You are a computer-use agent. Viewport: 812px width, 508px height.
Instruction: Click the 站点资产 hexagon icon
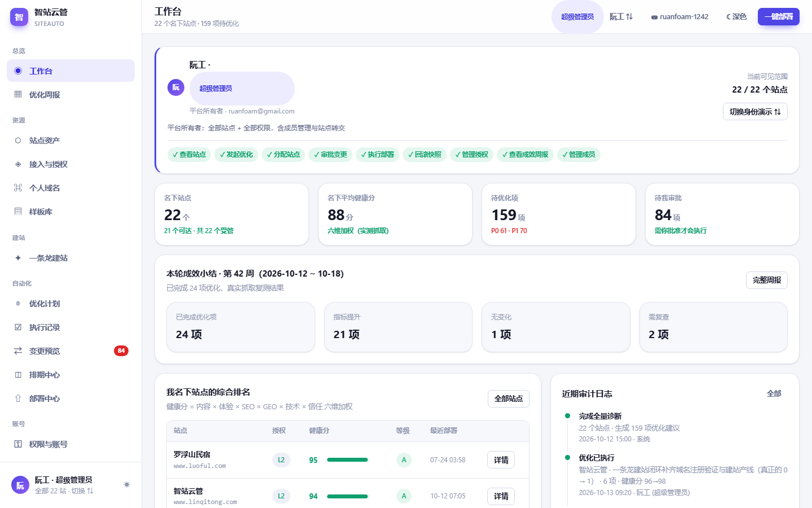pyautogui.click(x=18, y=141)
